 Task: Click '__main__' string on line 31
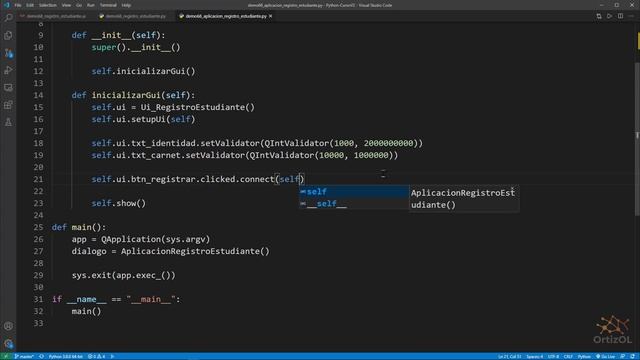coord(151,299)
